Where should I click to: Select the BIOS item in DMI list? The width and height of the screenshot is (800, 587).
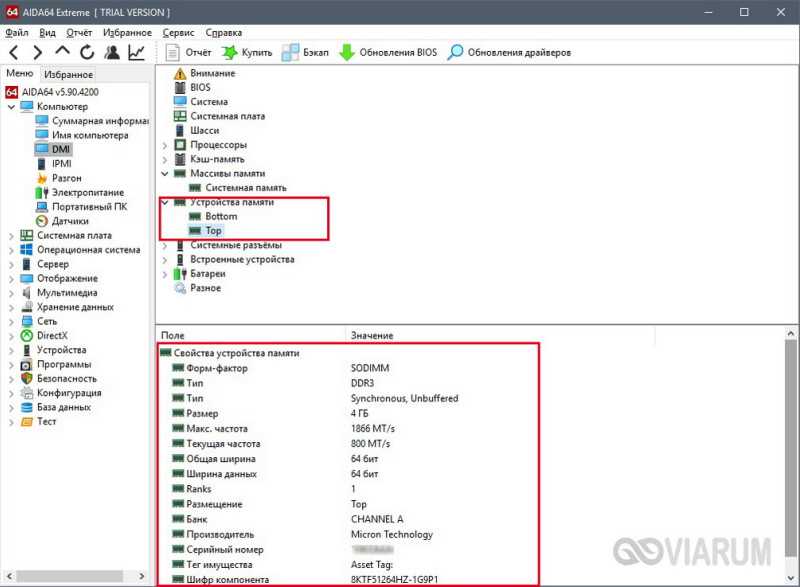192,88
